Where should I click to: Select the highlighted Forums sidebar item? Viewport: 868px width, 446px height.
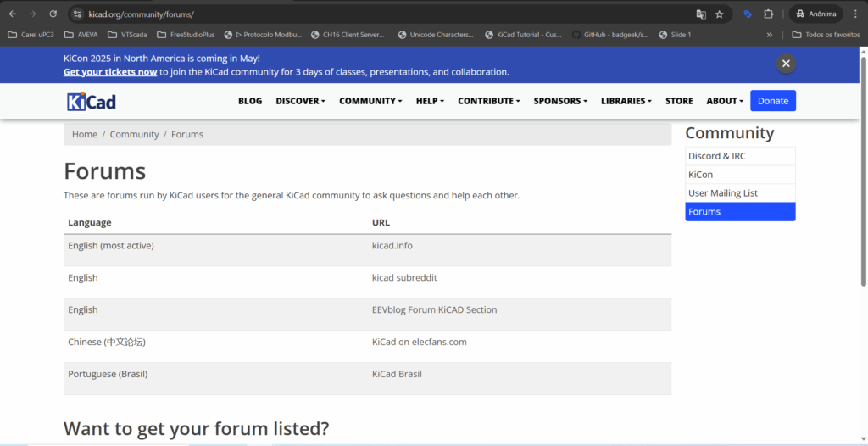pos(740,212)
